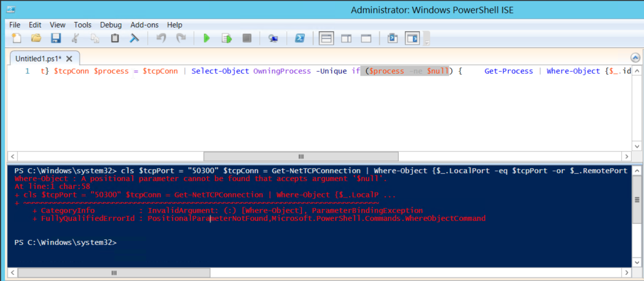Image resolution: width=644 pixels, height=281 pixels.
Task: Click console pane scroll up arrow
Action: (636, 170)
